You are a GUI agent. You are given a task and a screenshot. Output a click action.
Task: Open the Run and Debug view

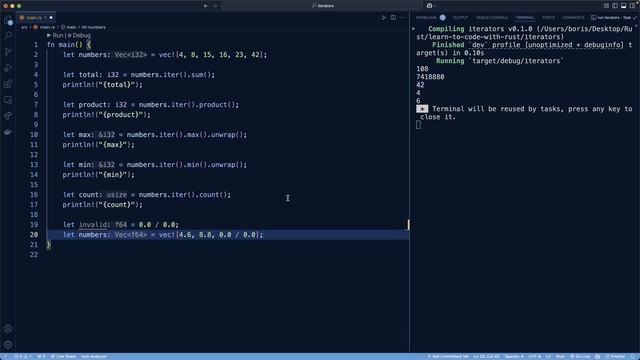coord(8,68)
